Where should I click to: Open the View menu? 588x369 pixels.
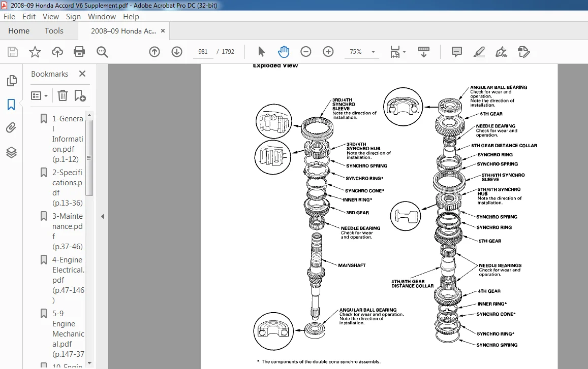click(51, 16)
